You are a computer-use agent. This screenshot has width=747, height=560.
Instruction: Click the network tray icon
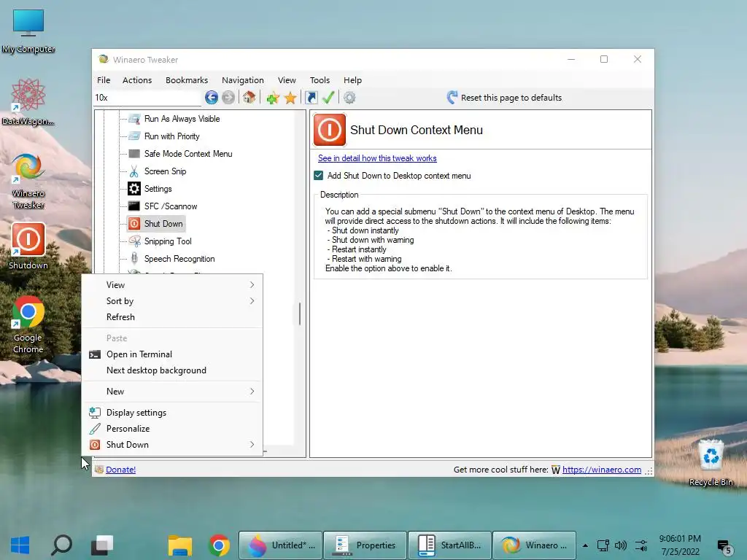coord(603,545)
